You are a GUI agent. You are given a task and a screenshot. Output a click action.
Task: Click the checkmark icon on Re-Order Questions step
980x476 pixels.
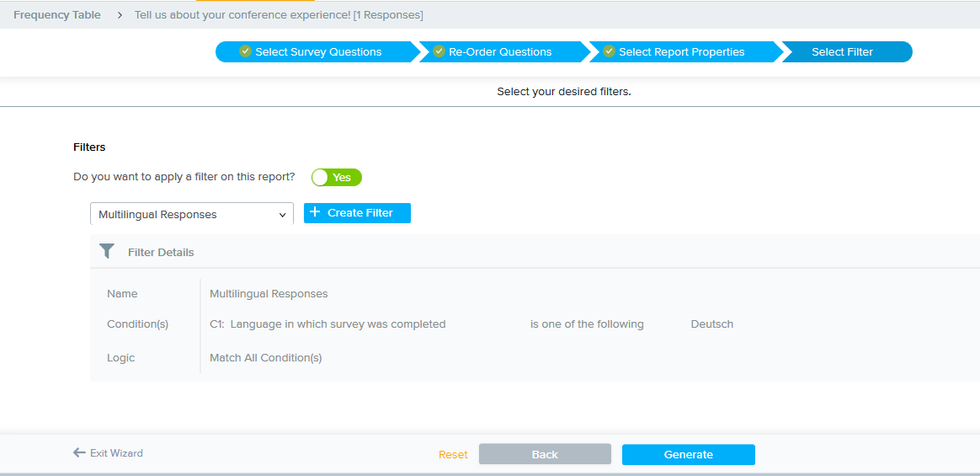click(x=439, y=51)
